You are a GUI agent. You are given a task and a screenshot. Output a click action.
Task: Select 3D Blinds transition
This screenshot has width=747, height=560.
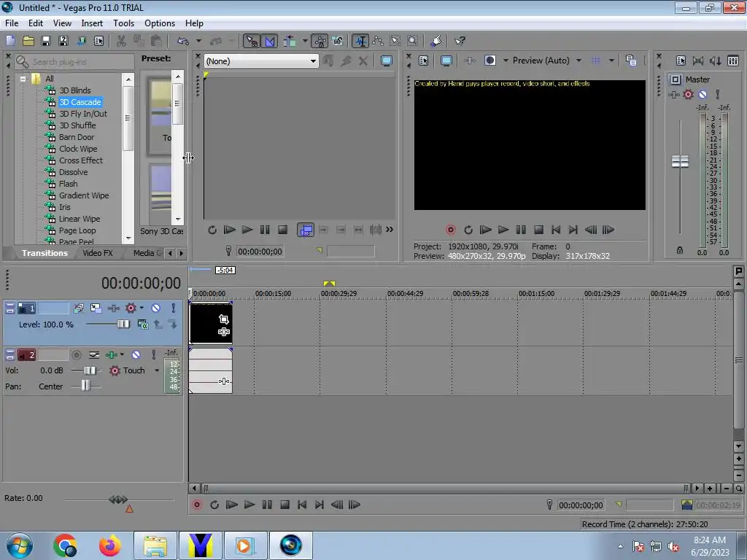[x=75, y=90]
